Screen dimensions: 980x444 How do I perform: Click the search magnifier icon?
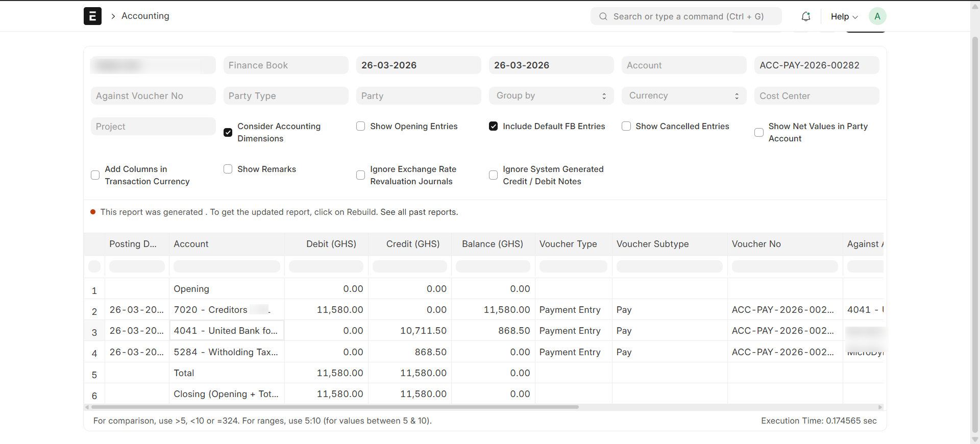tap(603, 16)
